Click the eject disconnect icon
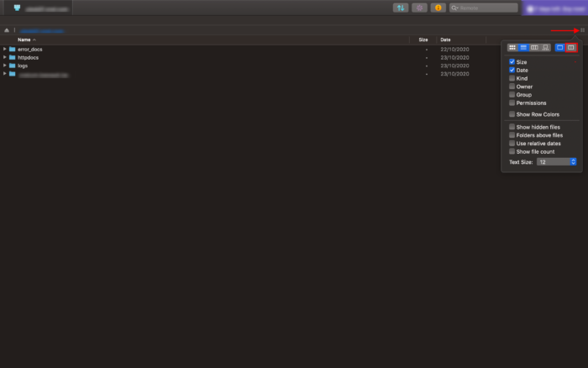 click(7, 30)
